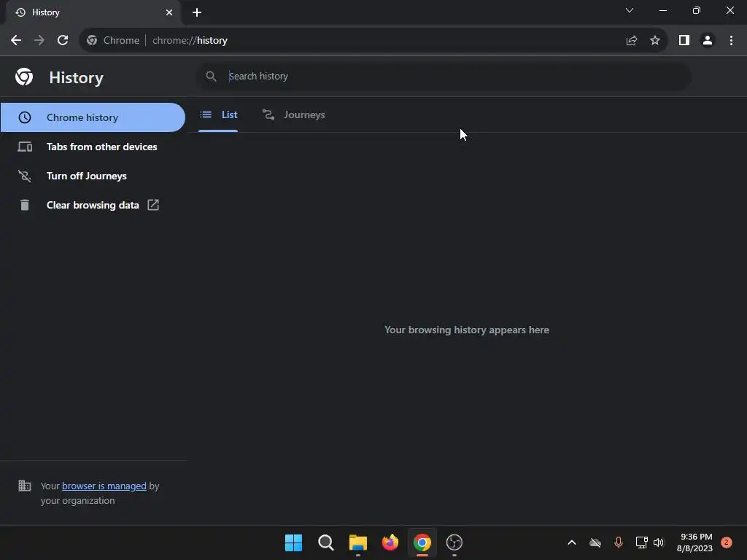Click the forward navigation arrow

click(39, 41)
